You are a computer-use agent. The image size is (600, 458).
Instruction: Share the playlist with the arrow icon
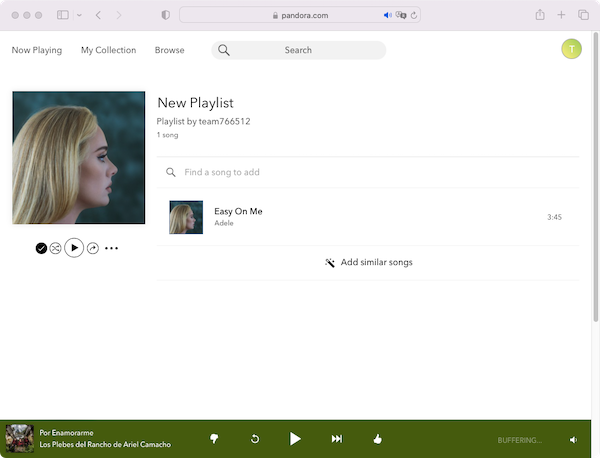[x=93, y=248]
